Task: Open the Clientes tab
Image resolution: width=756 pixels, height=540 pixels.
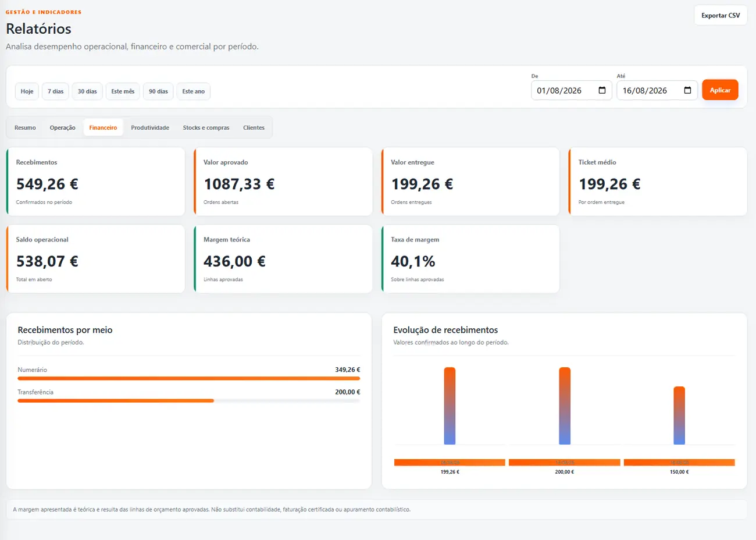Action: (254, 127)
